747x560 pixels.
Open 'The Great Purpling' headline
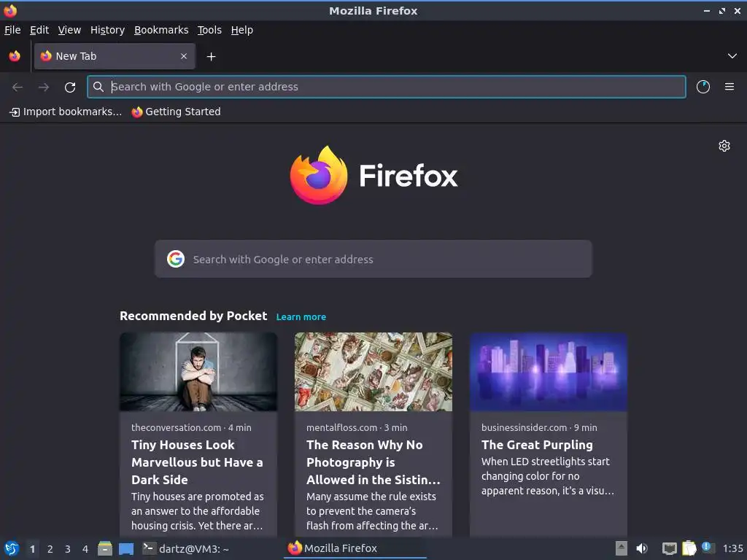pyautogui.click(x=537, y=445)
